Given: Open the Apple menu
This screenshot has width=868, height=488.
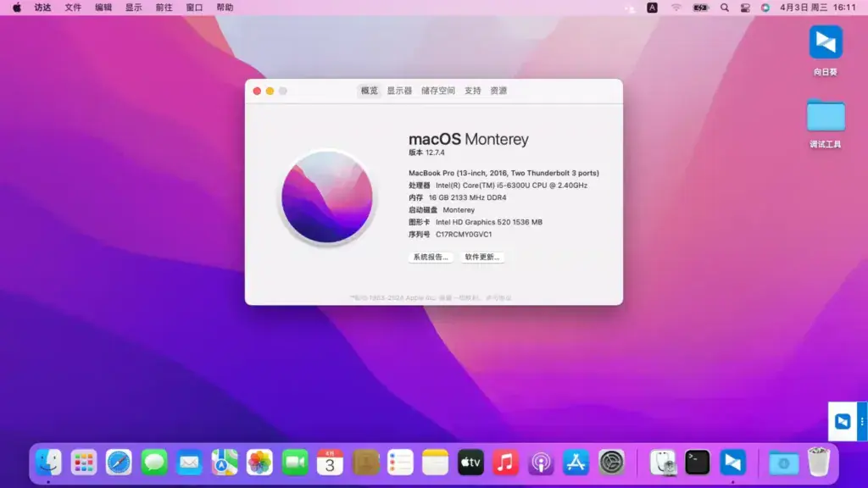Looking at the screenshot, I should [x=17, y=8].
